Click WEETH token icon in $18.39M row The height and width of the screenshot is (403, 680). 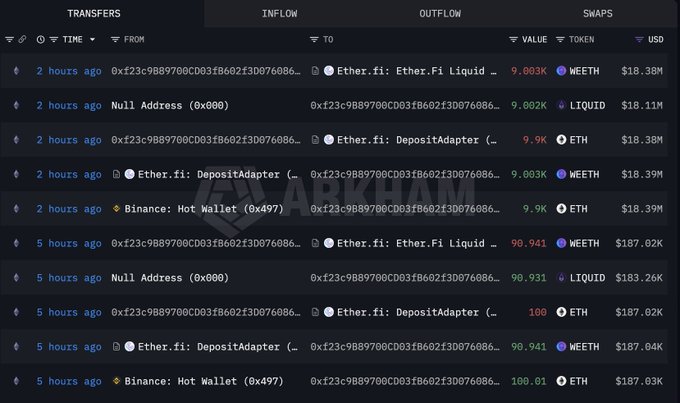[561, 174]
